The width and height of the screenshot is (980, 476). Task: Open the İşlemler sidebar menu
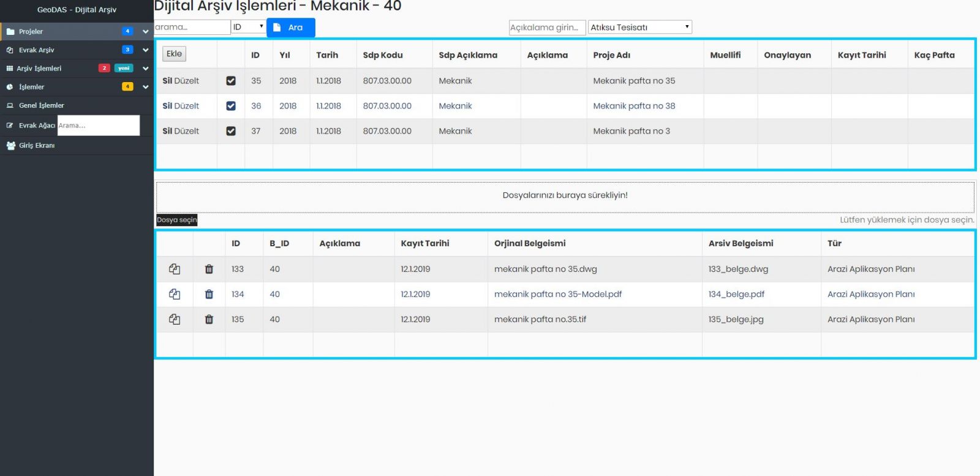[x=32, y=87]
